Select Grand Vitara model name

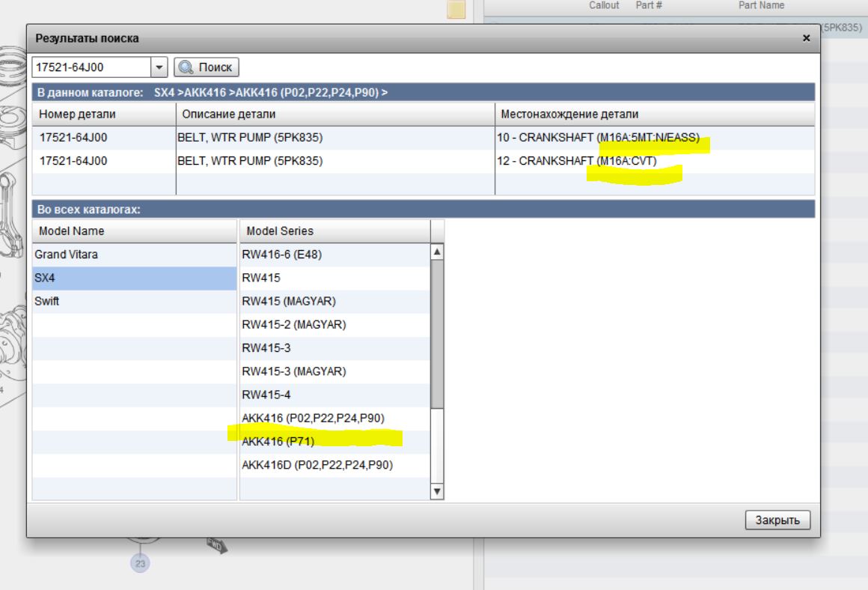point(69,255)
